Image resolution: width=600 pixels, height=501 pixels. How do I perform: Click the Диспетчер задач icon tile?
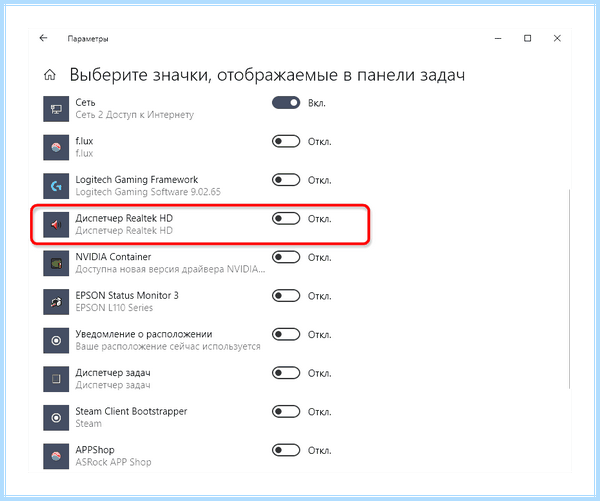tap(56, 379)
